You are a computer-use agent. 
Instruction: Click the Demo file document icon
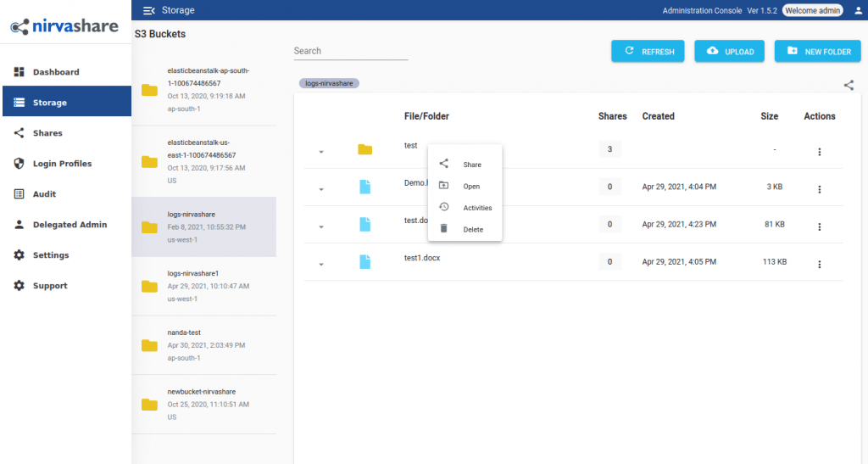pyautogui.click(x=364, y=187)
